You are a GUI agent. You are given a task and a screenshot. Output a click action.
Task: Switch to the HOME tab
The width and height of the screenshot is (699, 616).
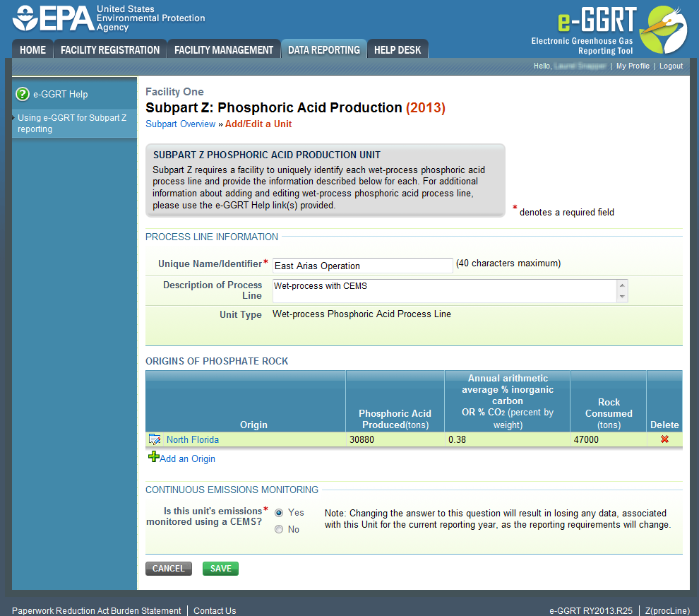[32, 49]
